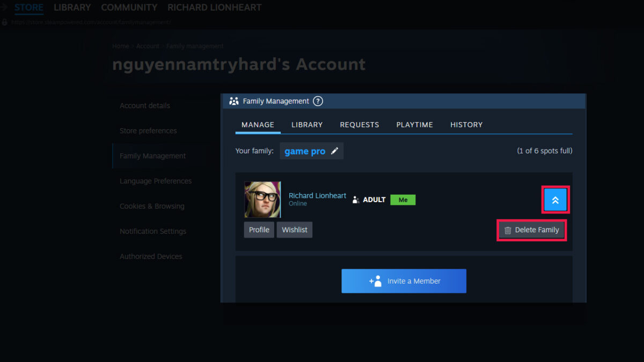Viewport: 644px width, 362px height.
Task: Open Richard Lionheart's Profile button
Action: 259,230
